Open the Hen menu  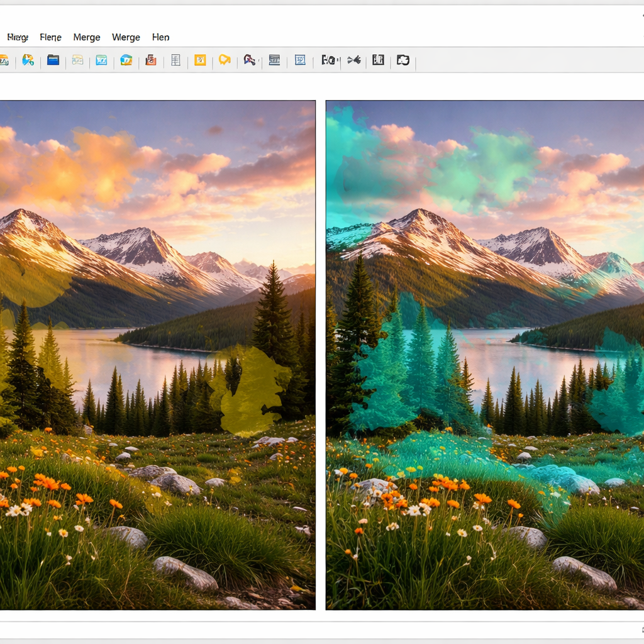(160, 37)
